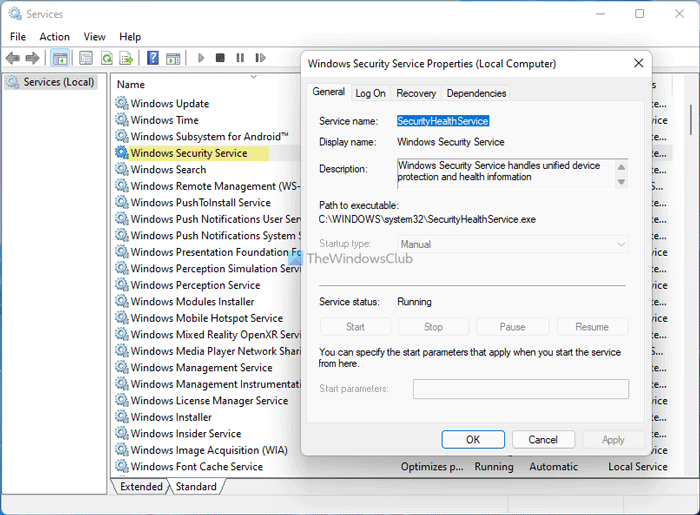Click the Start parameters input field
This screenshot has height=515, width=700.
521,389
